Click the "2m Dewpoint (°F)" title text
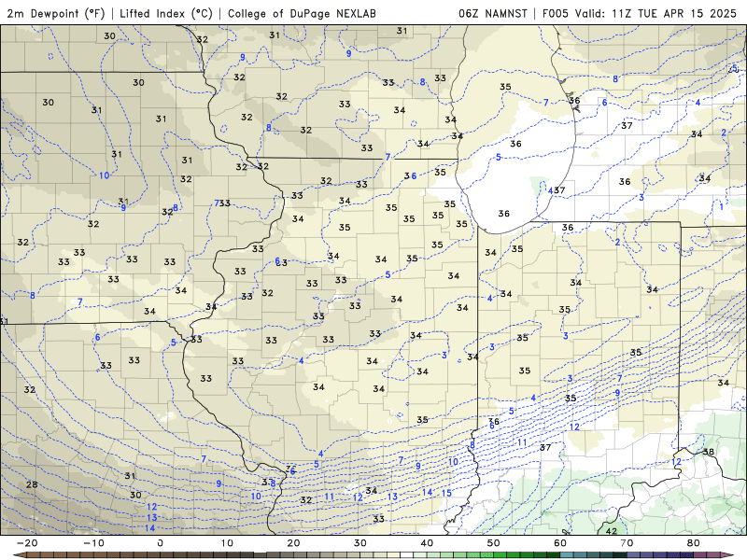747x560 pixels. pos(56,13)
